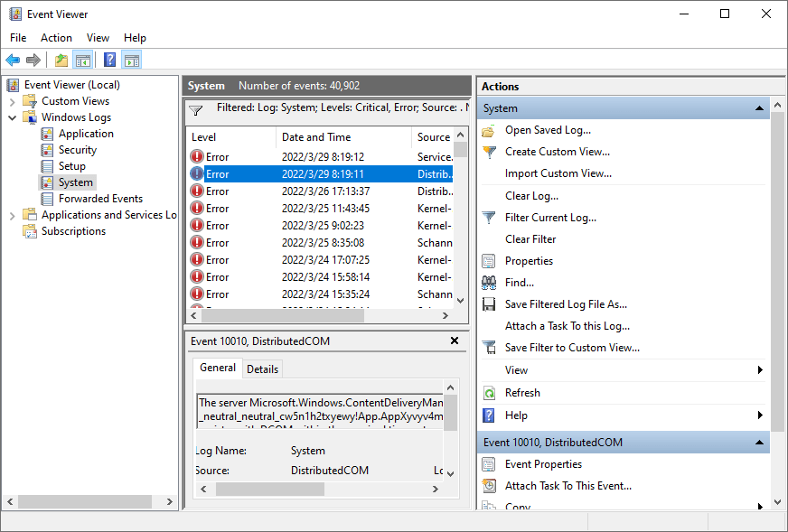Select the Security log
The height and width of the screenshot is (532, 788).
click(78, 150)
